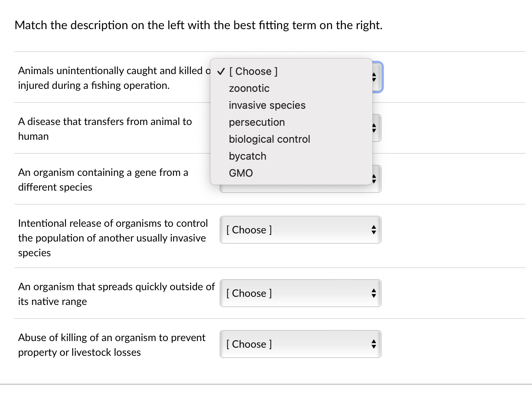Open the Choose dropdown for the persecution question
532x403 pixels.
pos(300,344)
